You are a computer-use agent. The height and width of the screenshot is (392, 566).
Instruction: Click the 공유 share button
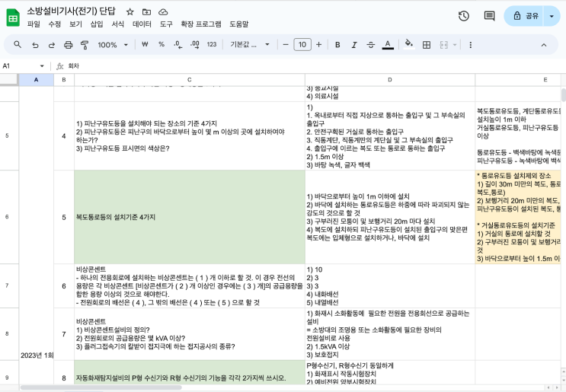[x=524, y=16]
